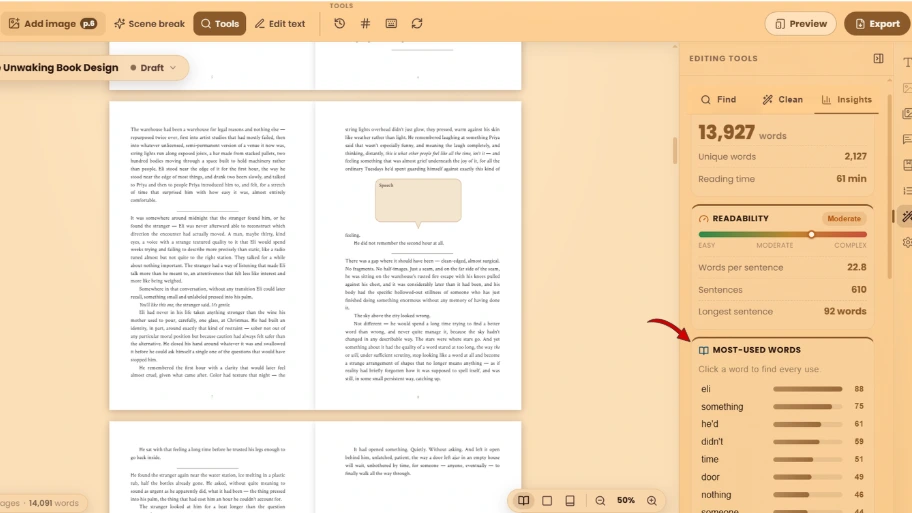Insert a Scene break
912x513 pixels.
(x=149, y=24)
